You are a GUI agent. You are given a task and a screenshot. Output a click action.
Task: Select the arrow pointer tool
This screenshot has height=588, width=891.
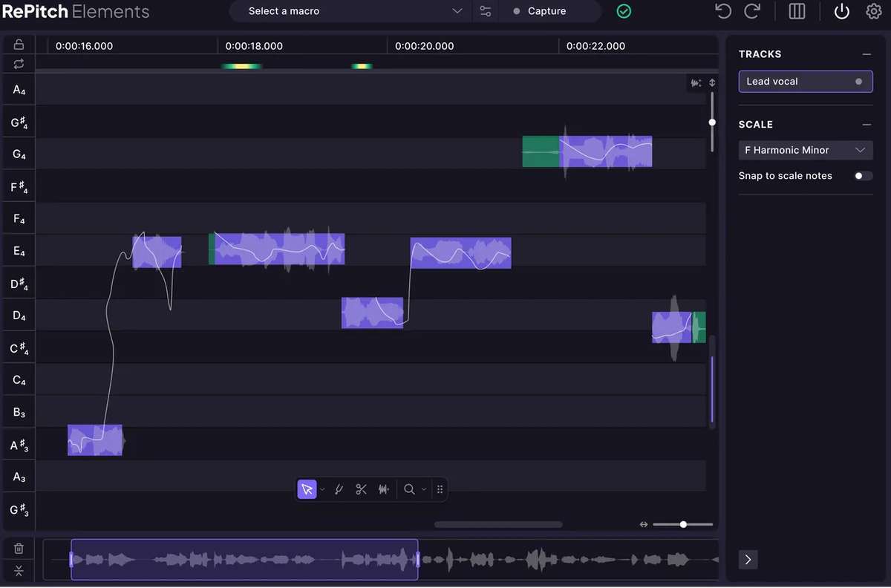coord(307,489)
